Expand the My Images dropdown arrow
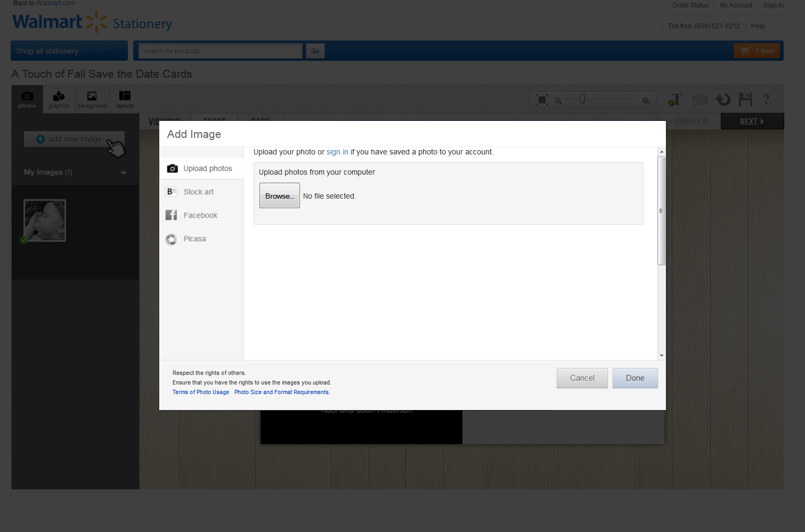 pyautogui.click(x=124, y=173)
